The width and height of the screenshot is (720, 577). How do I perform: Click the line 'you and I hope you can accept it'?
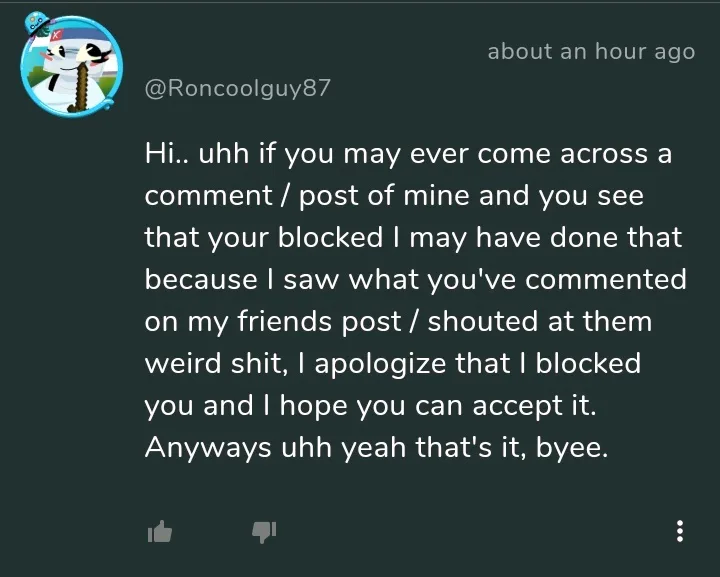(370, 406)
